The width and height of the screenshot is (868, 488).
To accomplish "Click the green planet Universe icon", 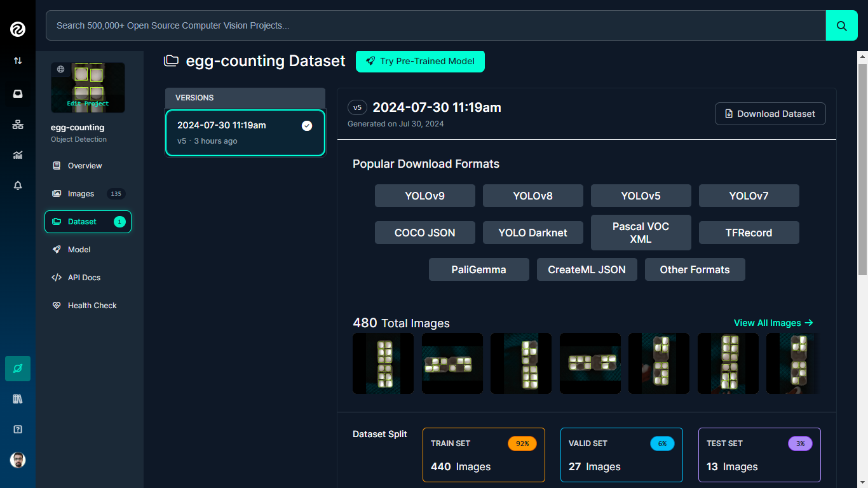I will (x=18, y=369).
